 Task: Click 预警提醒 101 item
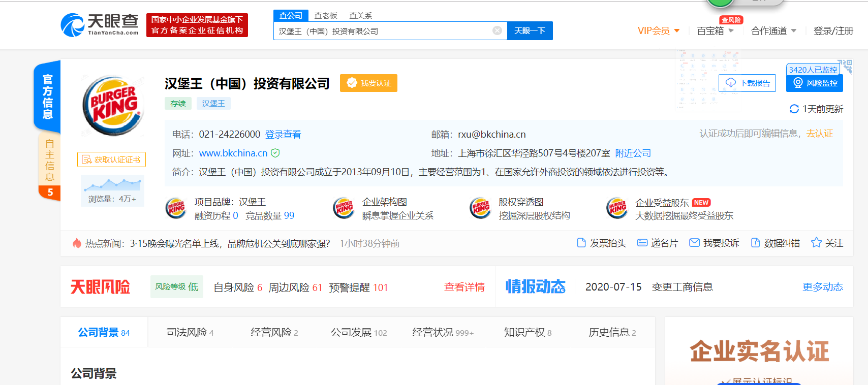tap(358, 287)
